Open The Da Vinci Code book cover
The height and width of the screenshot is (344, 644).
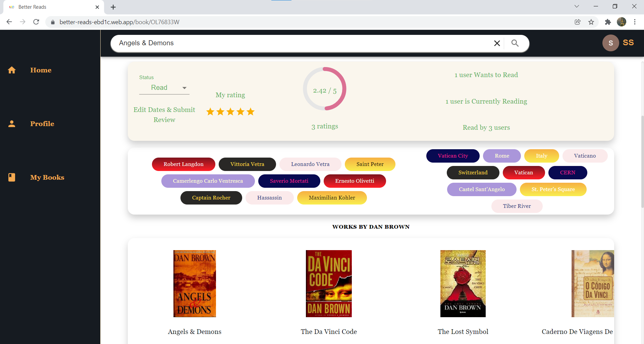click(x=328, y=283)
